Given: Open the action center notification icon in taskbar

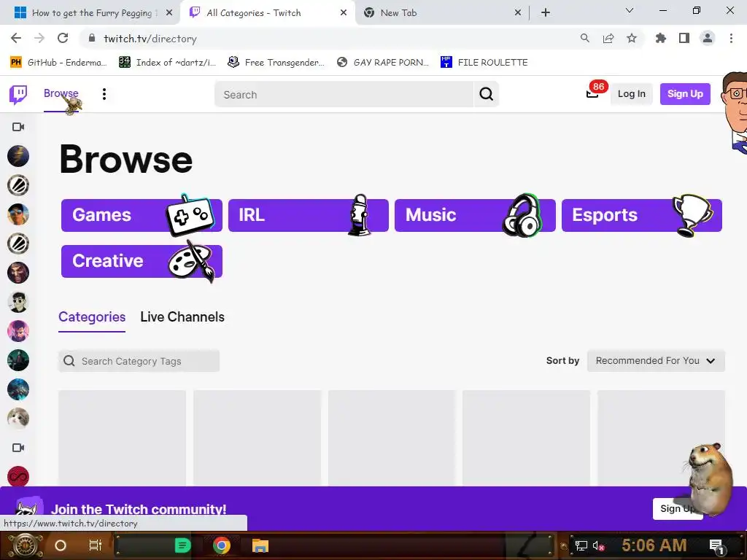Looking at the screenshot, I should point(716,546).
